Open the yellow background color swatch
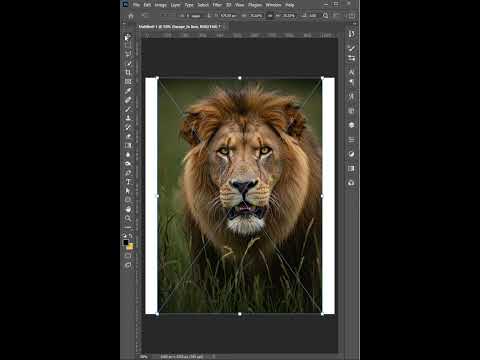Screen dimensions: 480x360 pos(130,247)
